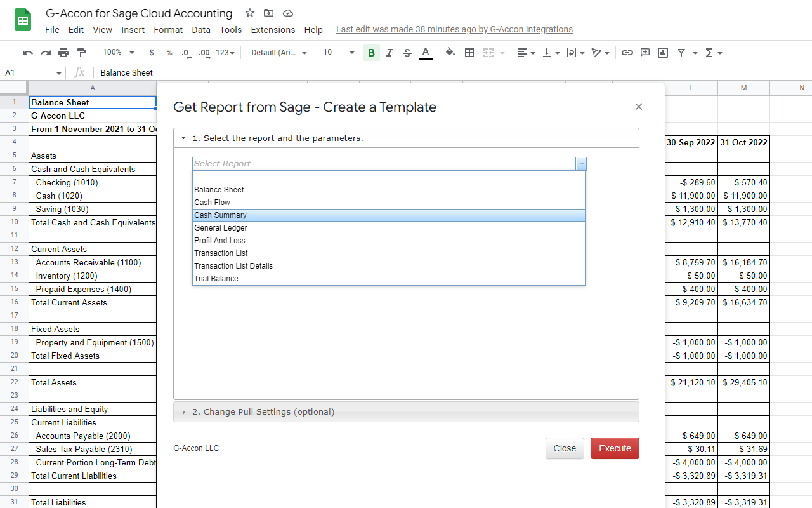The height and width of the screenshot is (508, 812).
Task: Open the fill color picker
Action: click(450, 53)
